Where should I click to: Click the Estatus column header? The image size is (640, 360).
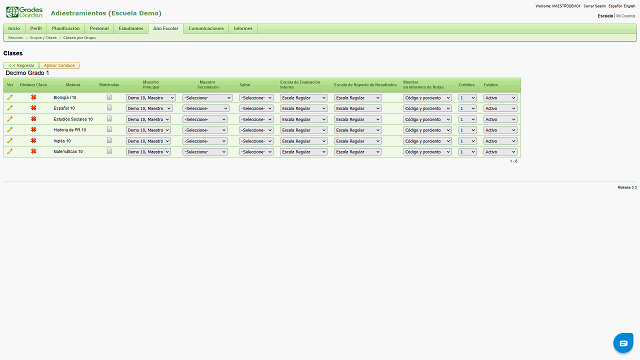(x=491, y=85)
